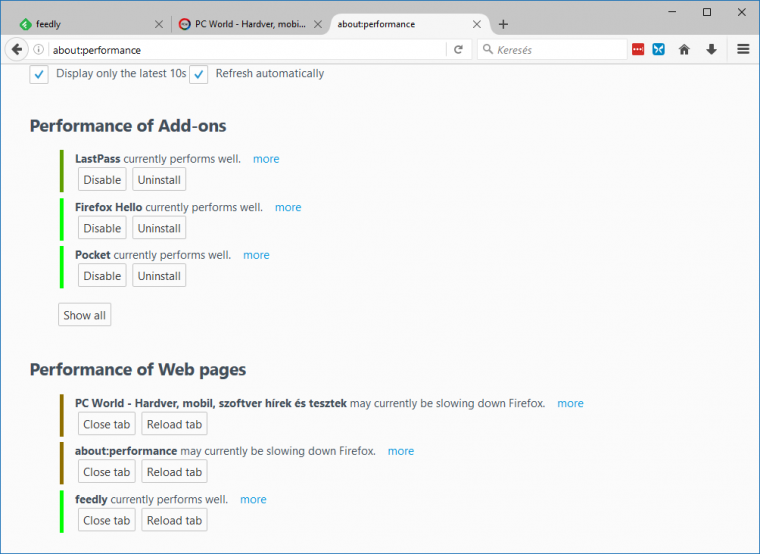Disable the Pocket add-on

(102, 276)
